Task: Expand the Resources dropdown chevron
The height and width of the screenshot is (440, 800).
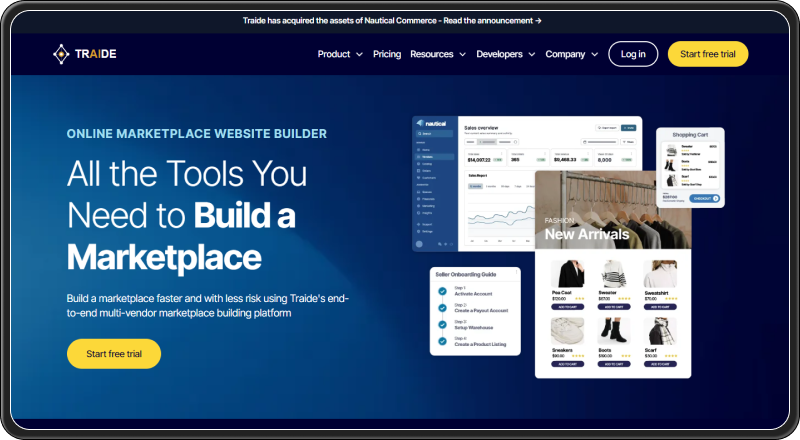Action: coord(461,55)
